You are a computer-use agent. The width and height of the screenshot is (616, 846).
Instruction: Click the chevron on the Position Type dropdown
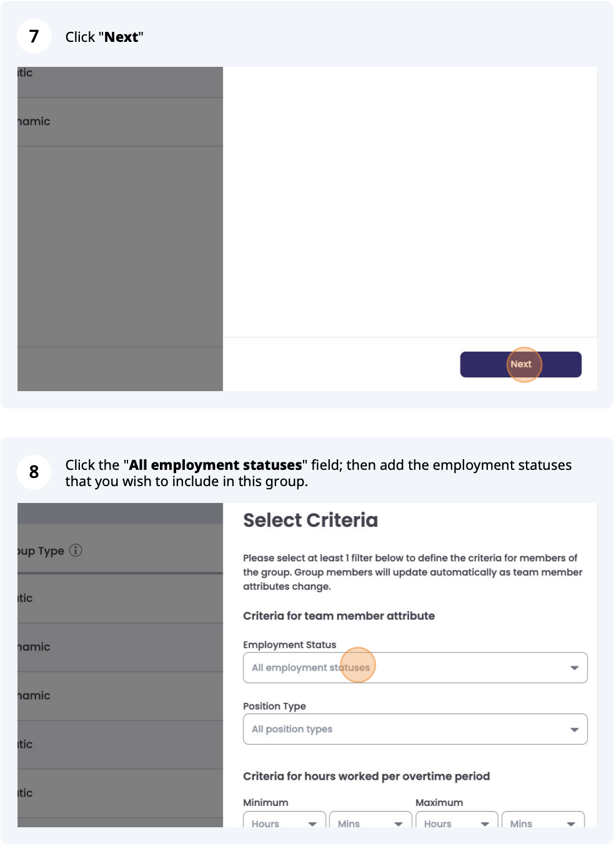point(574,729)
